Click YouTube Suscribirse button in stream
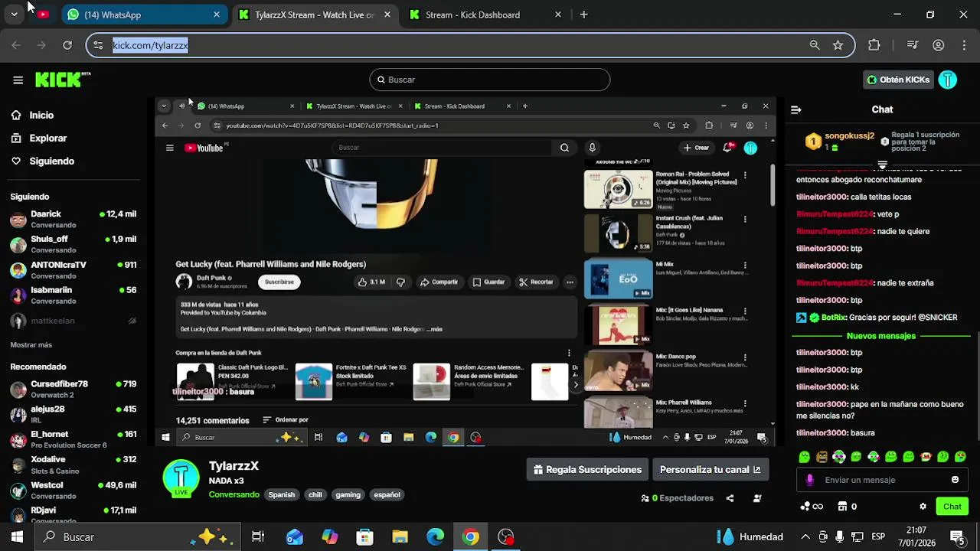 [x=279, y=282]
